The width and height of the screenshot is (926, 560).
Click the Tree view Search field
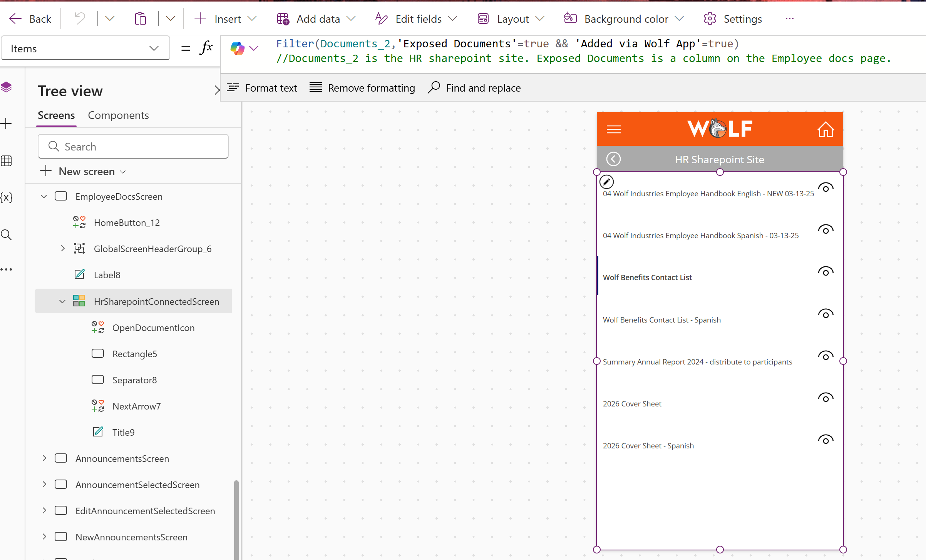[x=133, y=146]
